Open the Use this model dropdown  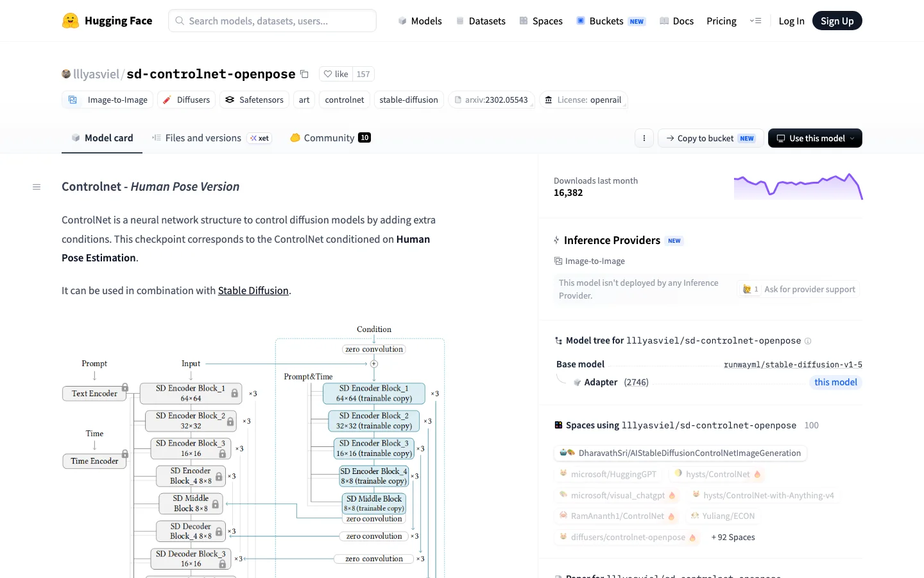(815, 138)
